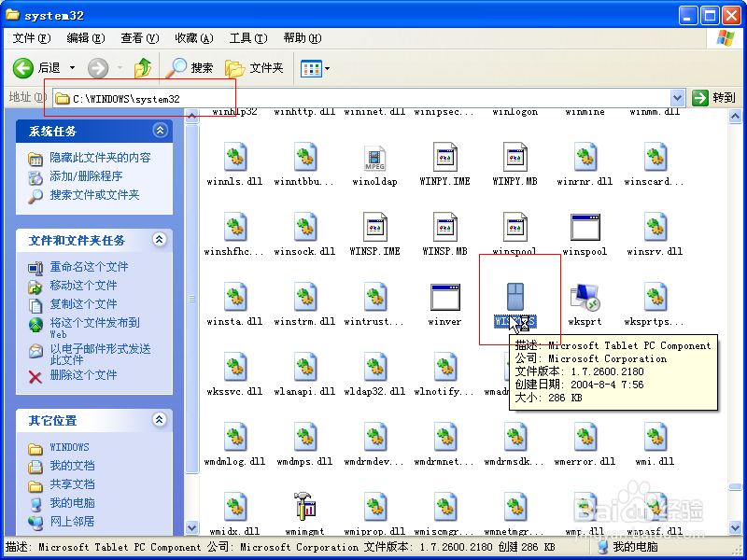Click the Back (后退) arrow icon
Image resolution: width=747 pixels, height=560 pixels.
pyautogui.click(x=24, y=68)
